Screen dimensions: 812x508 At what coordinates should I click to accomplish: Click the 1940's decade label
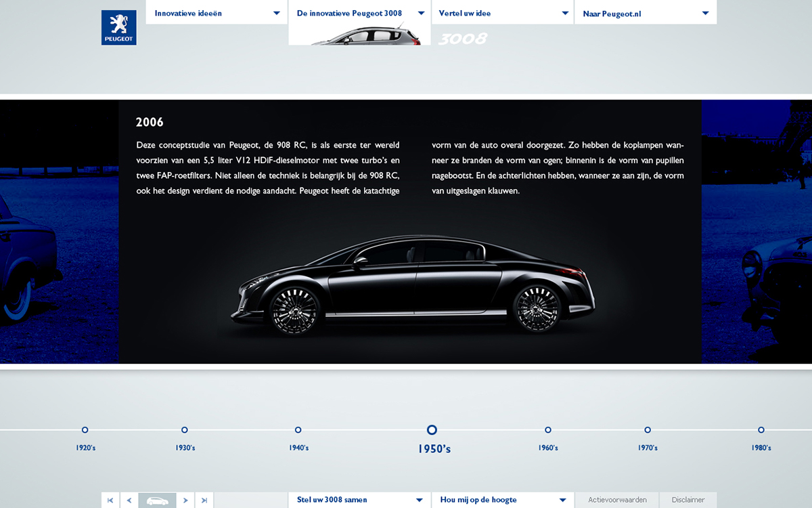(x=299, y=448)
